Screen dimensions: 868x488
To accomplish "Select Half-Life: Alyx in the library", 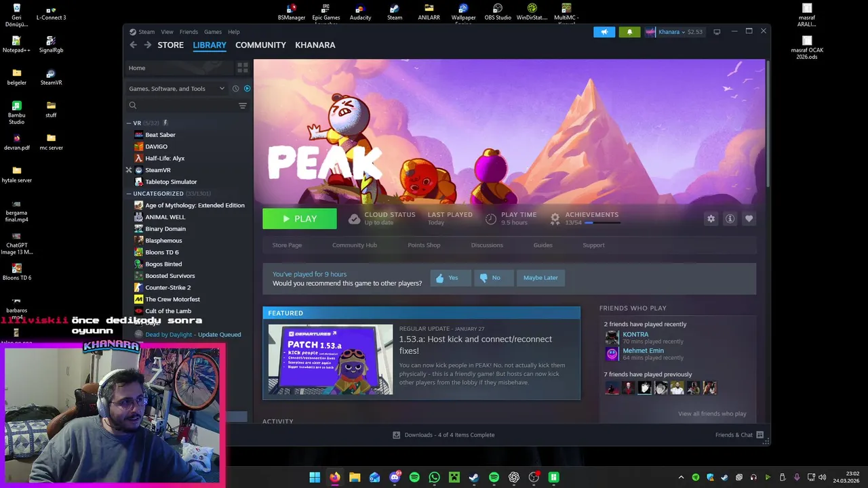I will click(x=165, y=159).
